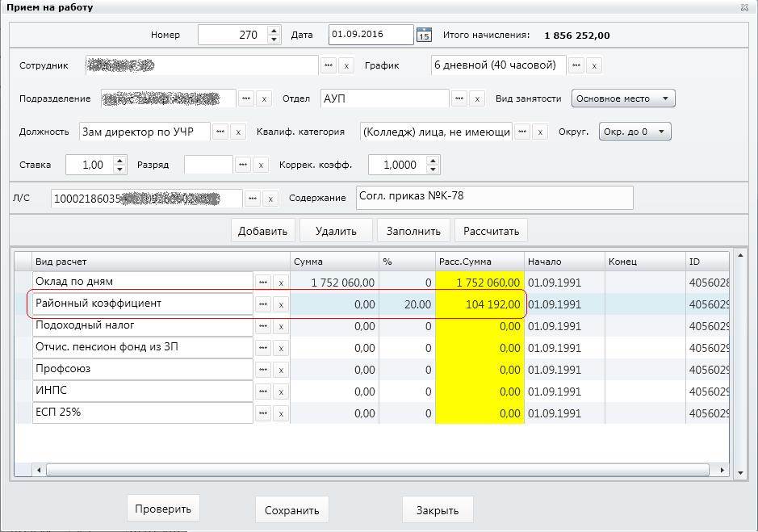Open lookup for ЕСП 25% row
Screen dimensions: 758x532
click(263, 413)
